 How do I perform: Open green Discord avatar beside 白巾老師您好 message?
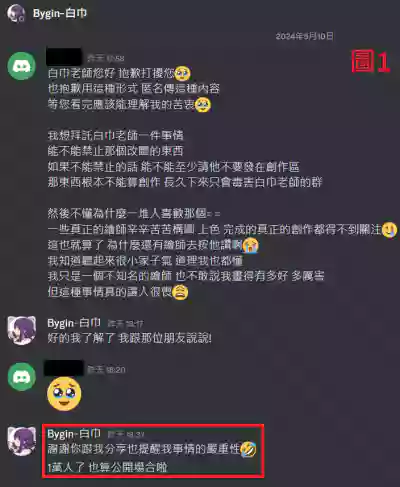pos(22,66)
